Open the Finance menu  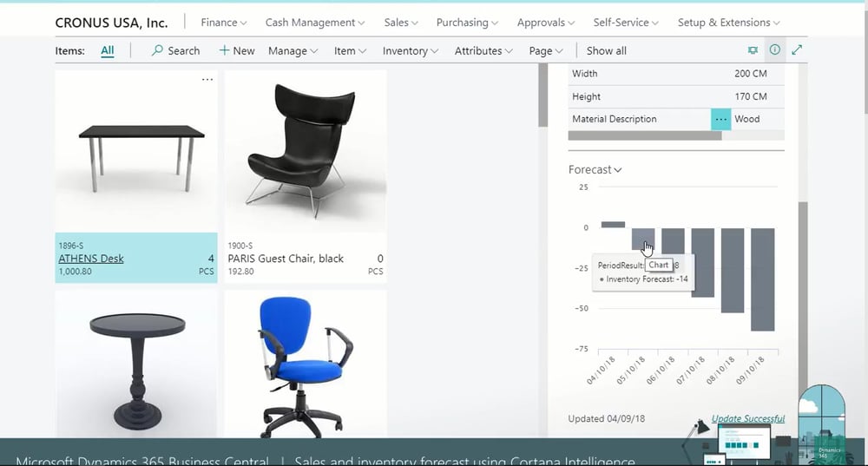pos(223,23)
